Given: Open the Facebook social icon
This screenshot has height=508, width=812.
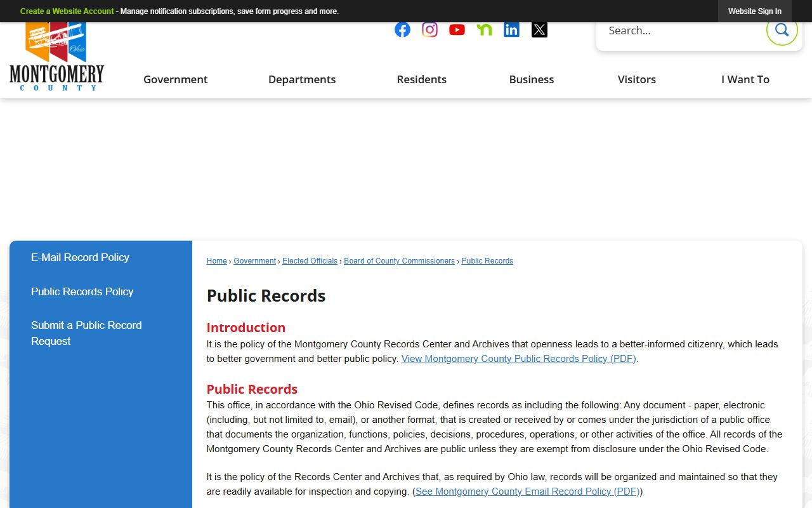Looking at the screenshot, I should [x=402, y=30].
